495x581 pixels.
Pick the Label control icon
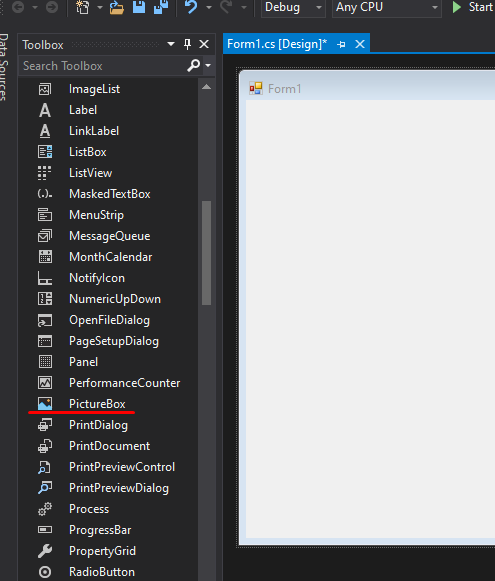point(45,110)
